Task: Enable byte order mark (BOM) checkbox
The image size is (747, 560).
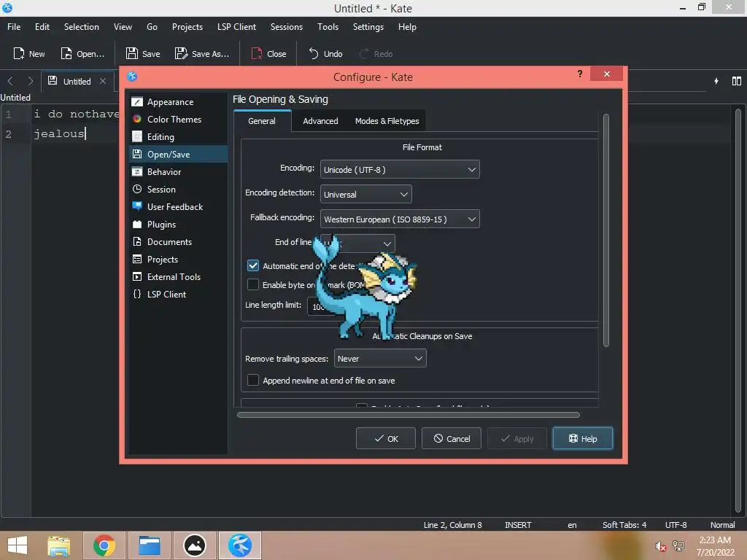Action: tap(253, 285)
